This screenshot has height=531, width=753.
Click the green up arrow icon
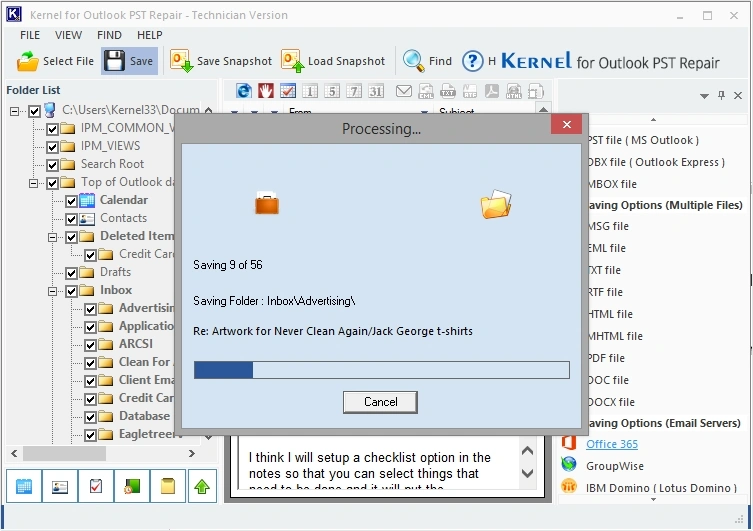202,486
